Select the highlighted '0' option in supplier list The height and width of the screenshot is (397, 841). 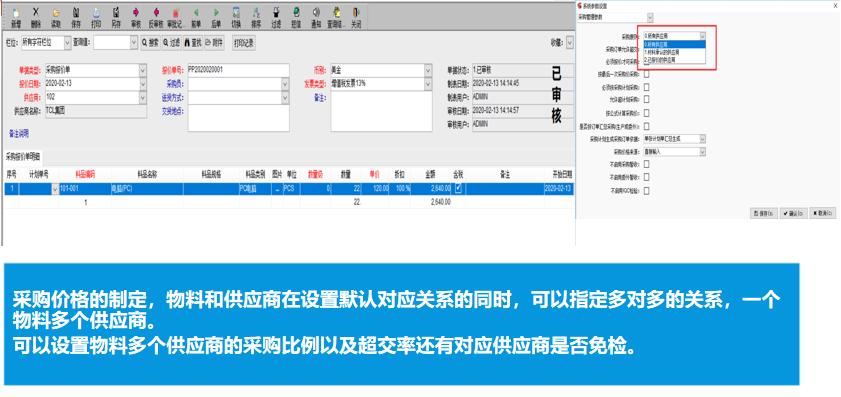point(674,45)
